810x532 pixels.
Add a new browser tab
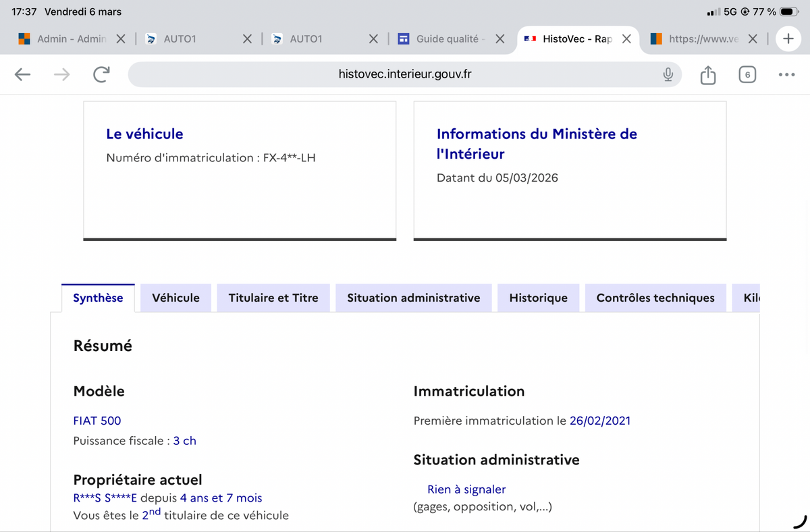click(x=788, y=38)
